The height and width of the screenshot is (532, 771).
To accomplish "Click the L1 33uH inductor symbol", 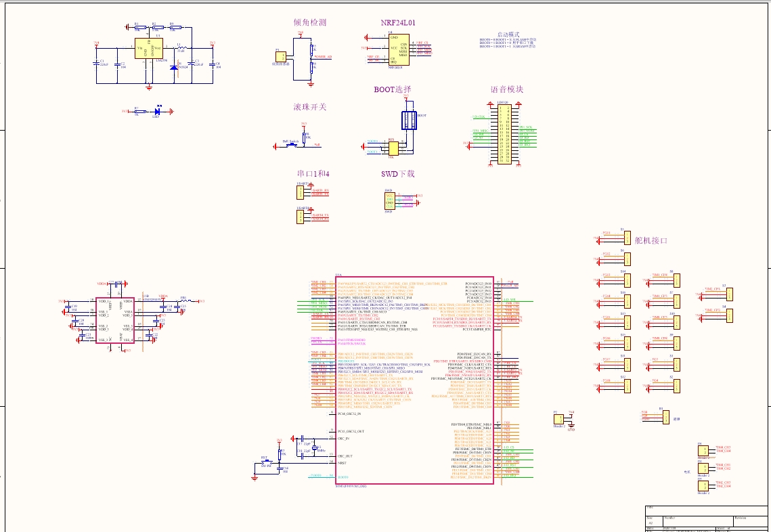I will click(181, 47).
